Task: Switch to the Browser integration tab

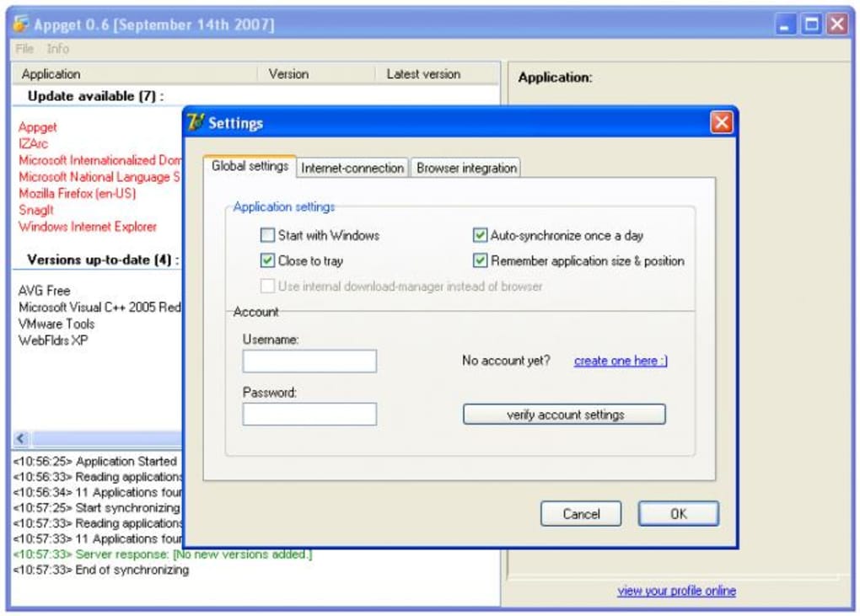Action: coord(466,168)
